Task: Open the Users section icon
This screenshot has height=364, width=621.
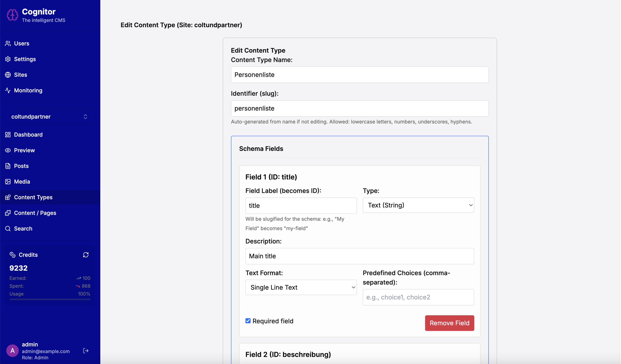Action: click(x=8, y=43)
